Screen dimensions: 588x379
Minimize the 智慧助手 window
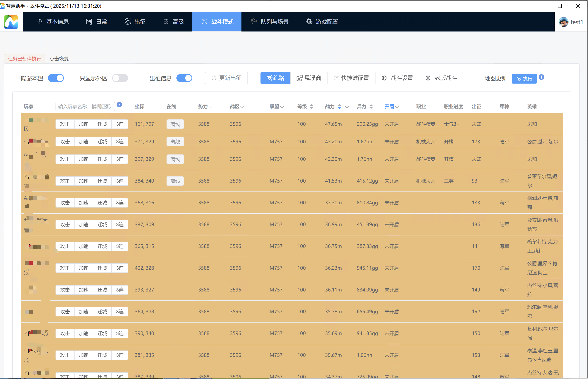pos(541,6)
